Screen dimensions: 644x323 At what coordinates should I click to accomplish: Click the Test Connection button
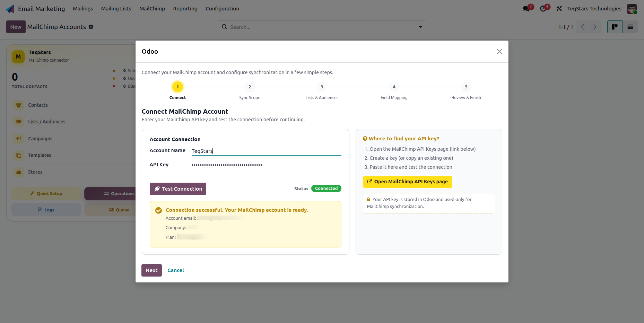[x=178, y=189]
